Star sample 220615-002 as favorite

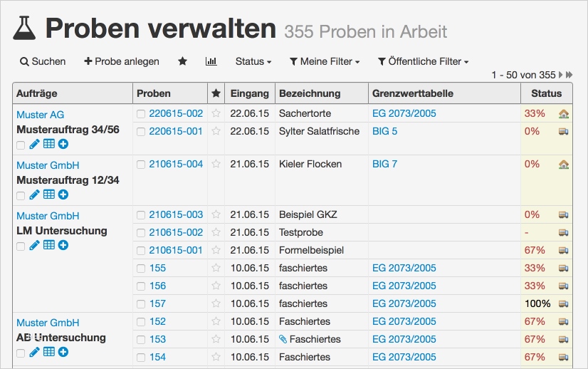click(216, 114)
